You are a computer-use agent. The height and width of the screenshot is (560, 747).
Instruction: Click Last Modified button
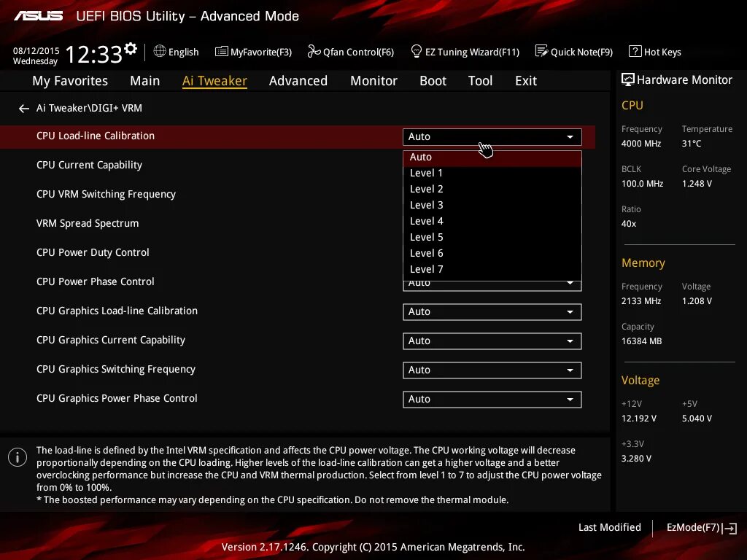pyautogui.click(x=609, y=528)
